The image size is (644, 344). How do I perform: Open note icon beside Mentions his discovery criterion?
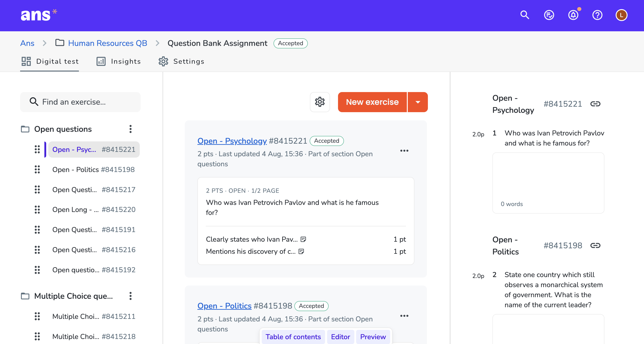coord(301,251)
